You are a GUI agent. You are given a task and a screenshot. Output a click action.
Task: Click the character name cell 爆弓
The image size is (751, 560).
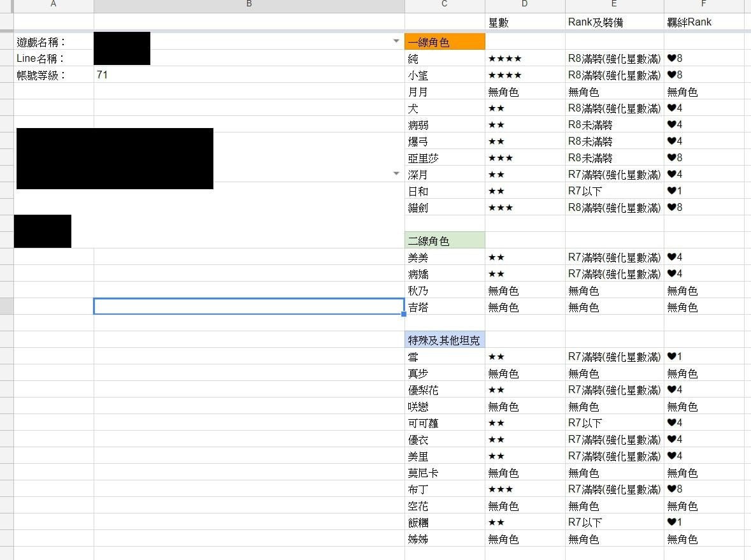point(445,141)
